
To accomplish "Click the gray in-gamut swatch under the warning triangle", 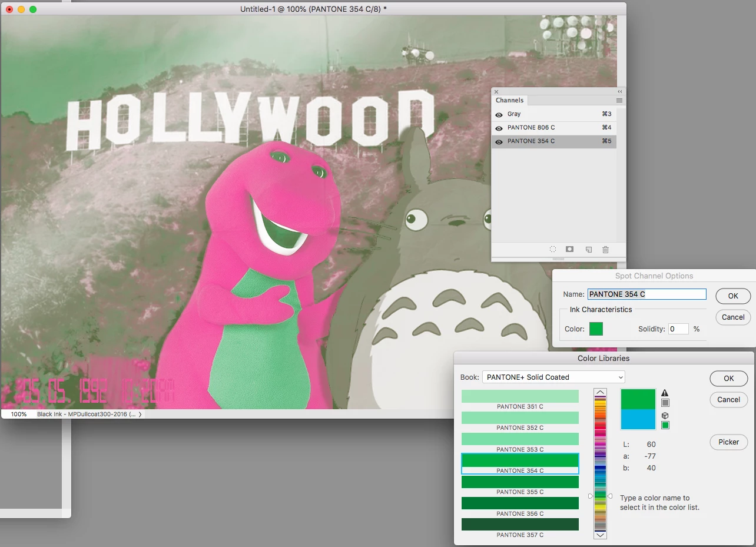I will (x=665, y=403).
